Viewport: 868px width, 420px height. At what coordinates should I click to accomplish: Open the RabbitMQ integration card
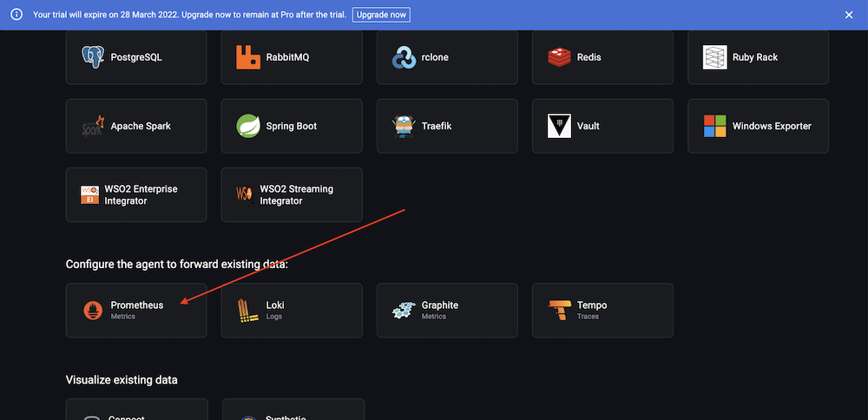pyautogui.click(x=292, y=57)
